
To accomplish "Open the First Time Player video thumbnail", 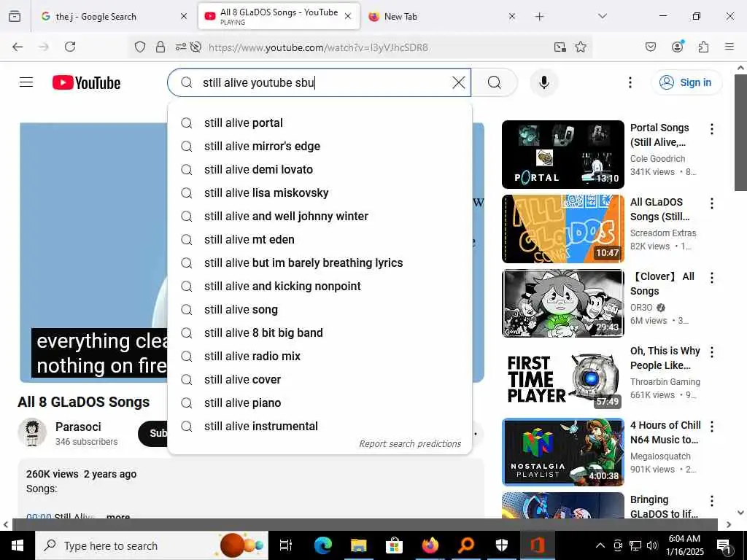I will click(562, 377).
